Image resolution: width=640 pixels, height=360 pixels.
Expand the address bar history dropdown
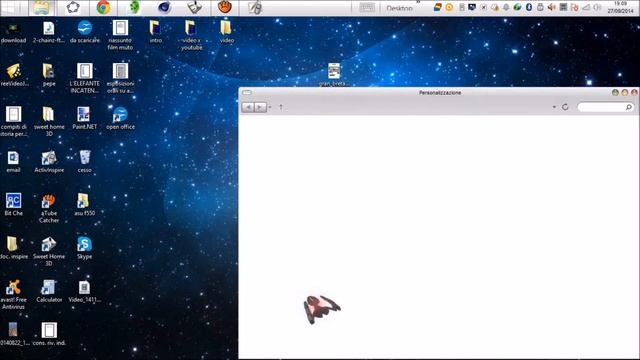point(554,107)
